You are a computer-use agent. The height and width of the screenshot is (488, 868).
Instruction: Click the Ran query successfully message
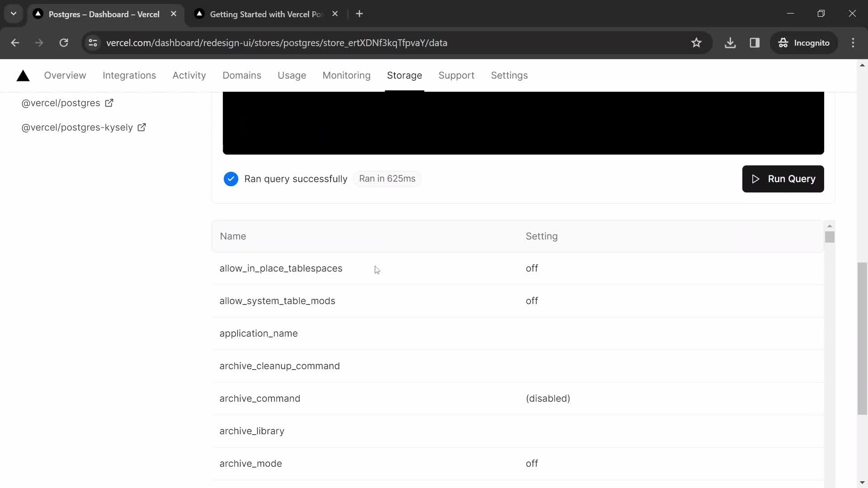[296, 179]
